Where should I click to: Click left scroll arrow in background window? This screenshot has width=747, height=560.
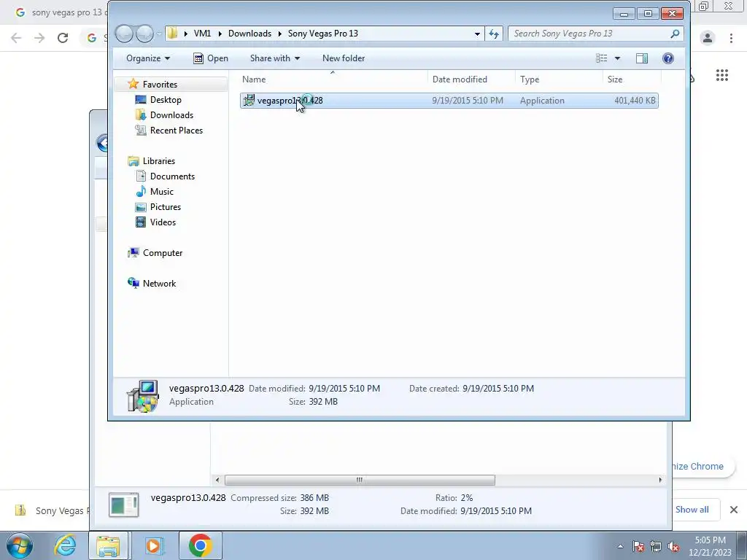coord(217,480)
